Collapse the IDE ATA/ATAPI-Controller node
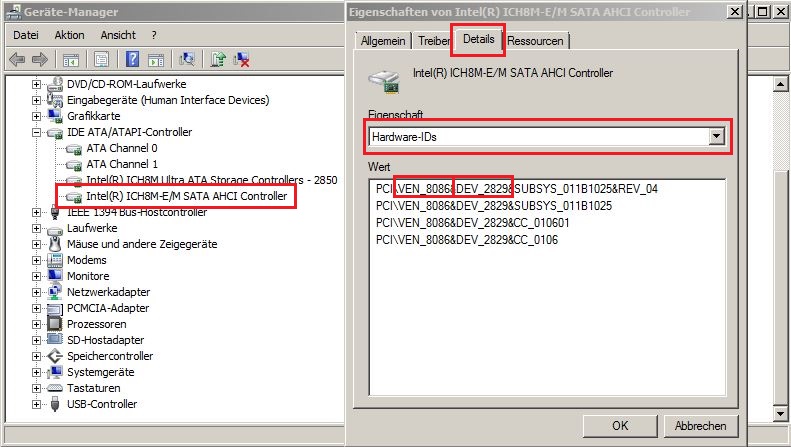 pyautogui.click(x=36, y=133)
